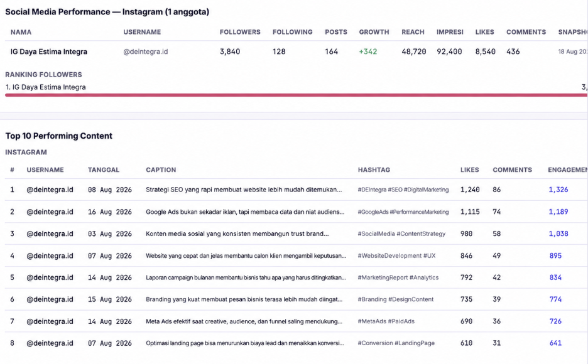
Task: Click the 3,840 followers value
Action: coord(230,51)
